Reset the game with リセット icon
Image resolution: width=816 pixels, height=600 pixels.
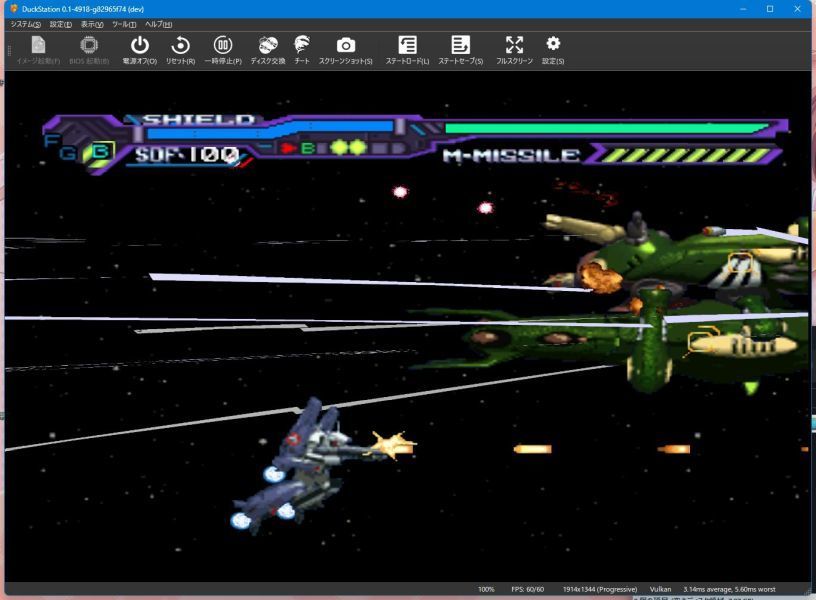[x=180, y=45]
